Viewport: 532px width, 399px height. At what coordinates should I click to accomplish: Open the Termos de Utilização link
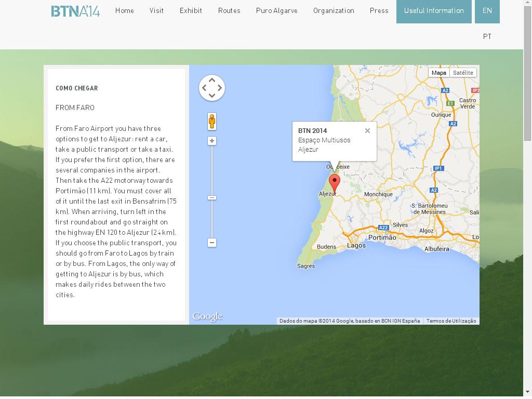click(x=451, y=321)
